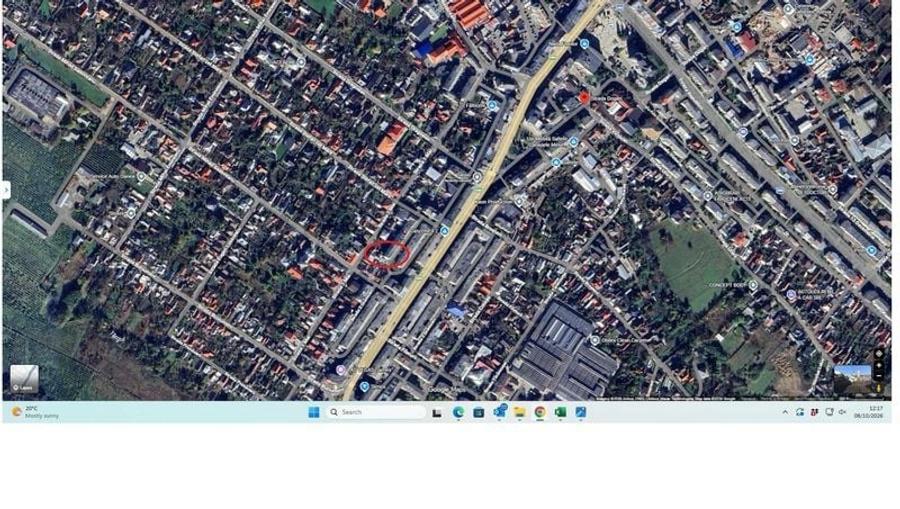Select the Service Auto Dalea place marker
This screenshot has width=900, height=509.
pos(141,177)
